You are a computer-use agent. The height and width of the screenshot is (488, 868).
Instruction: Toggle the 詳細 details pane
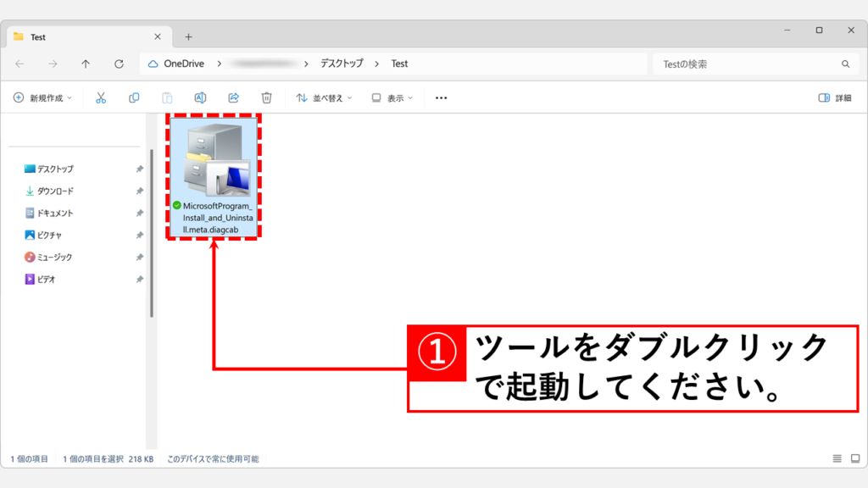[835, 98]
